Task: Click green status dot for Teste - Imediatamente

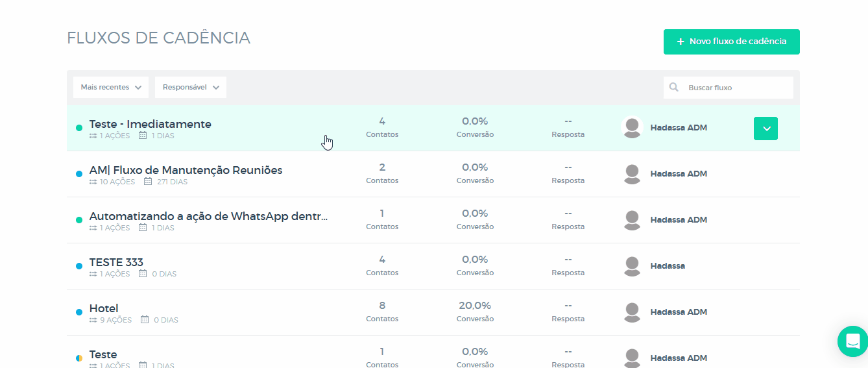Action: [x=79, y=128]
